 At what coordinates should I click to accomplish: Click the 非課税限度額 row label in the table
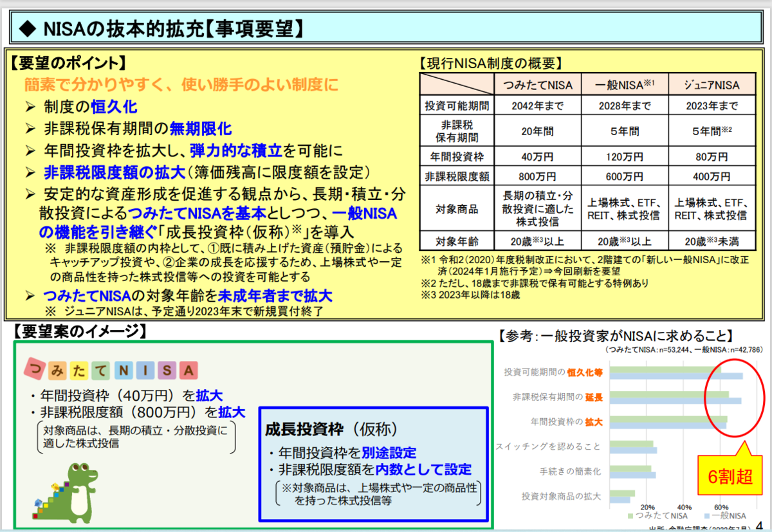coord(457,176)
